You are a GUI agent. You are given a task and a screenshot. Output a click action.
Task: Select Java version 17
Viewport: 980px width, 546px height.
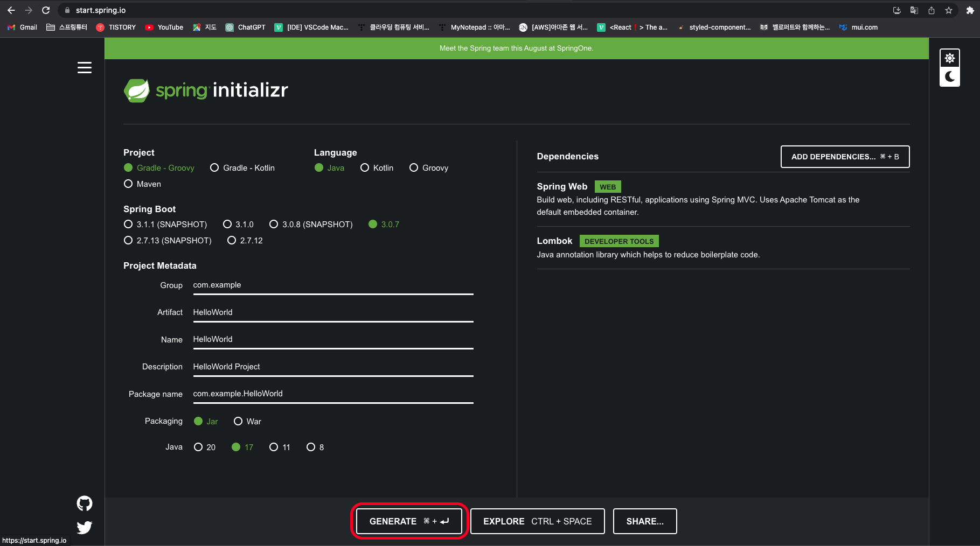[242, 447]
